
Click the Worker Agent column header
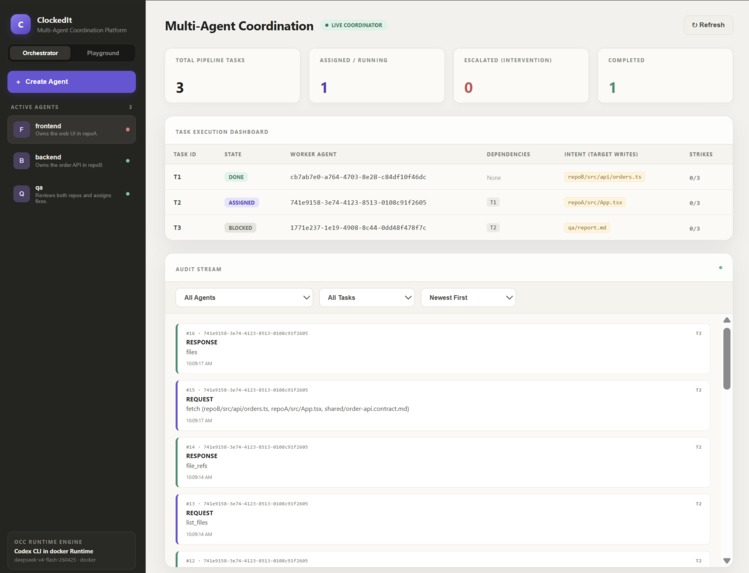coord(313,154)
